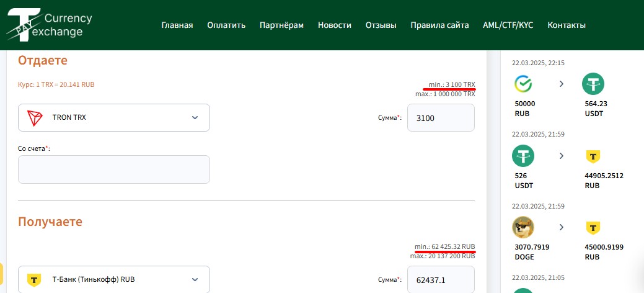The height and width of the screenshot is (293, 644).
Task: Click the arrow between 526 USDT and 44905.2512 RUB
Action: [561, 156]
